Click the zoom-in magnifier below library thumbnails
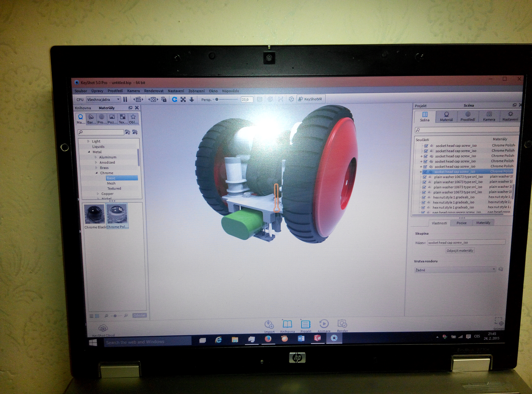532x394 pixels. coord(126,316)
